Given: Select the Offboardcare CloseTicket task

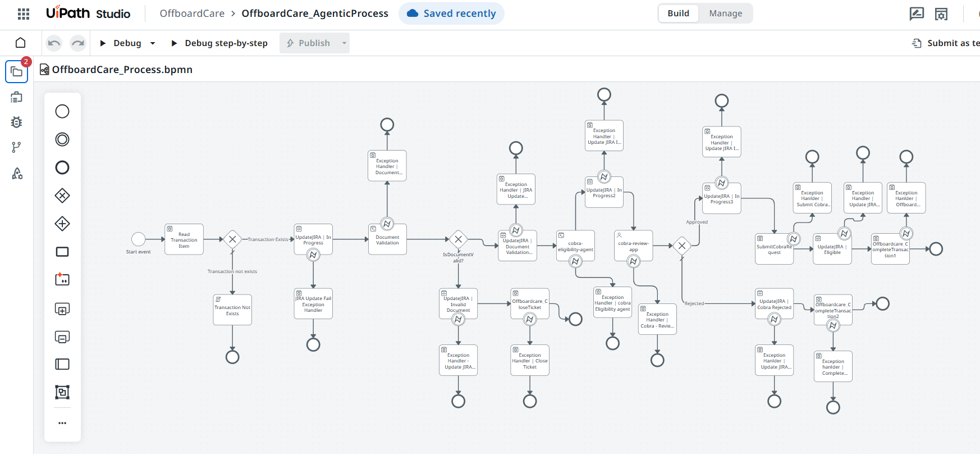Looking at the screenshot, I should [530, 304].
